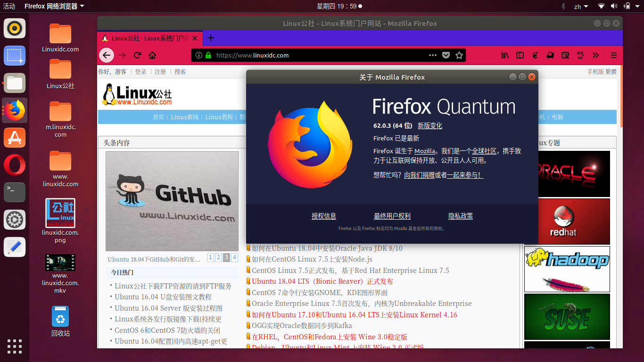Click the gears extension icon
Viewport: 644px width, 362px height.
580,55
